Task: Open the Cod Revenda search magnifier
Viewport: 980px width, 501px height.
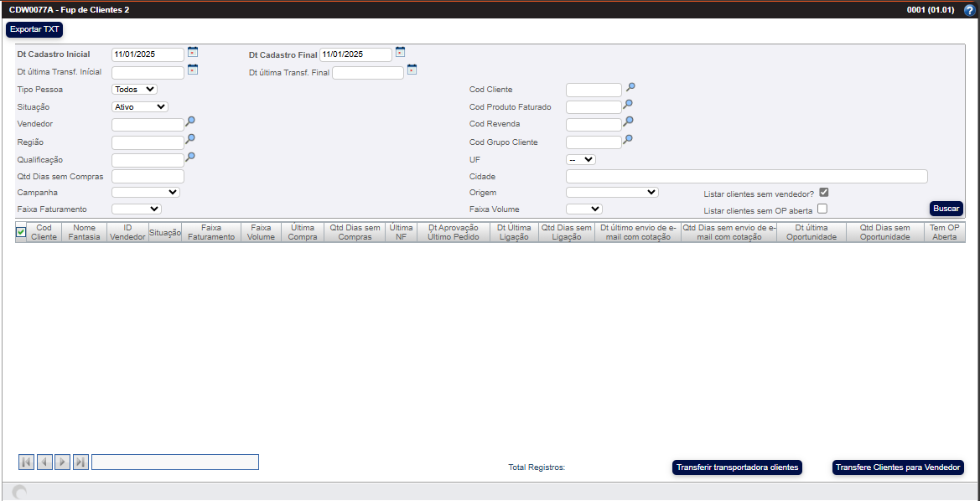Action: click(629, 122)
